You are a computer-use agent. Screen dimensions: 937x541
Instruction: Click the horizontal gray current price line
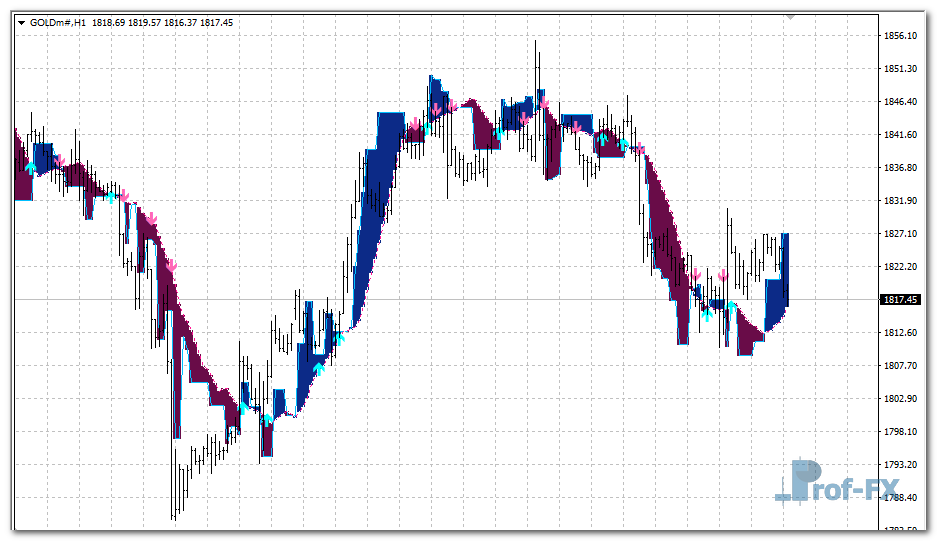[450, 299]
